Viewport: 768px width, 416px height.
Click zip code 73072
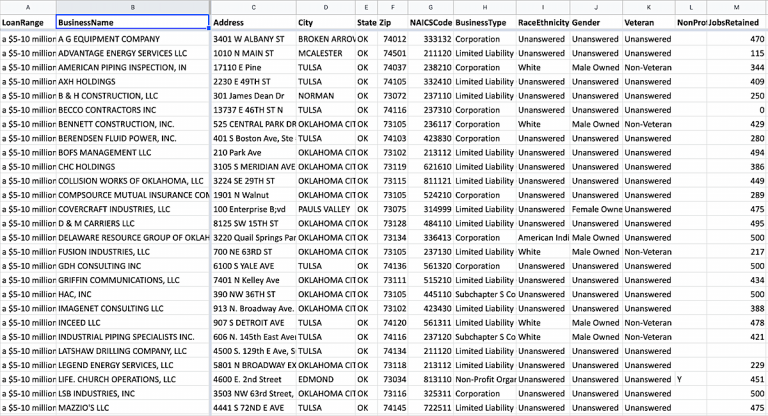(x=392, y=96)
